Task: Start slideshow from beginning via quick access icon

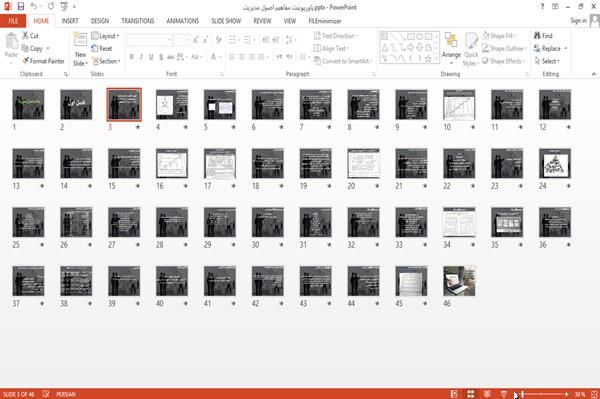Action: tap(64, 6)
